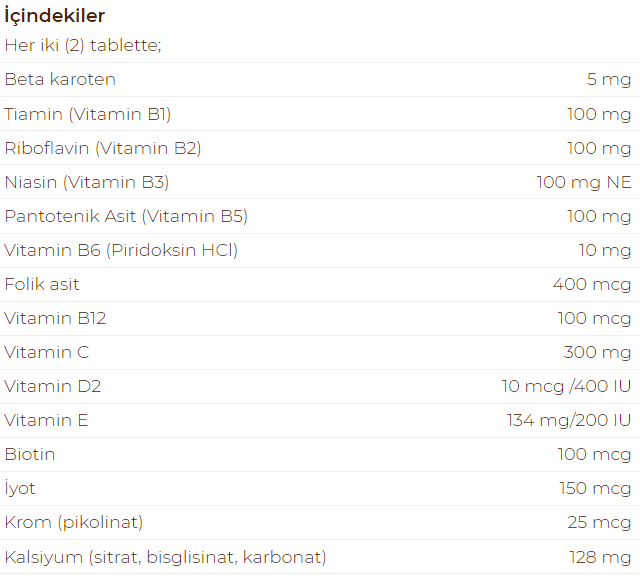Select the Vitamin E row
640x576 pixels.
(320, 420)
